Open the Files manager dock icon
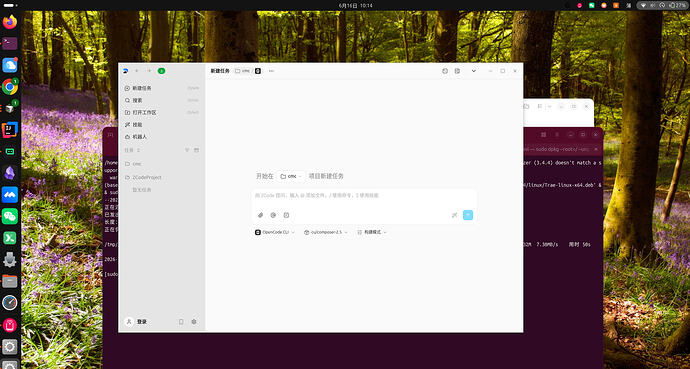Image resolution: width=690 pixels, height=369 pixels. coord(10,281)
